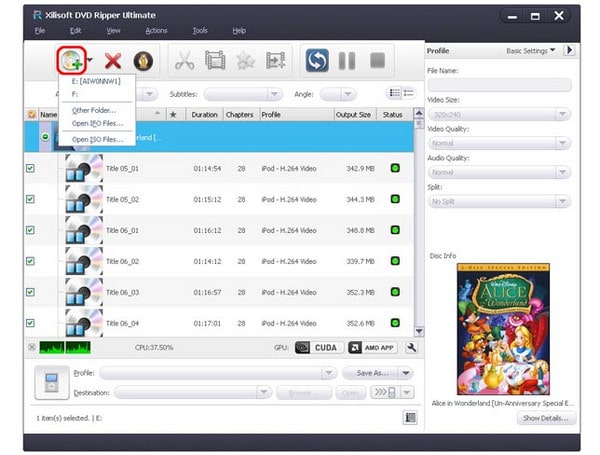
Task: Click the Save As button
Action: point(370,372)
